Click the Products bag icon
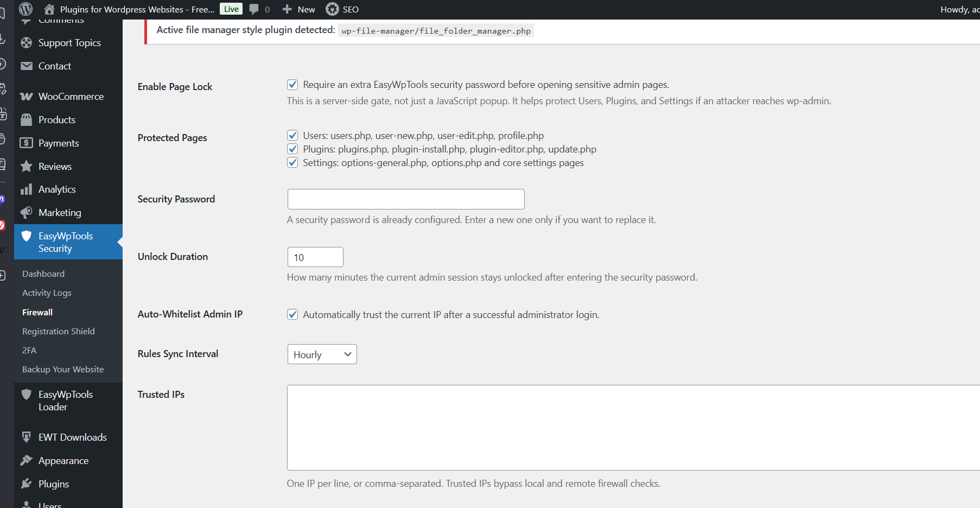The image size is (980, 508). click(26, 120)
